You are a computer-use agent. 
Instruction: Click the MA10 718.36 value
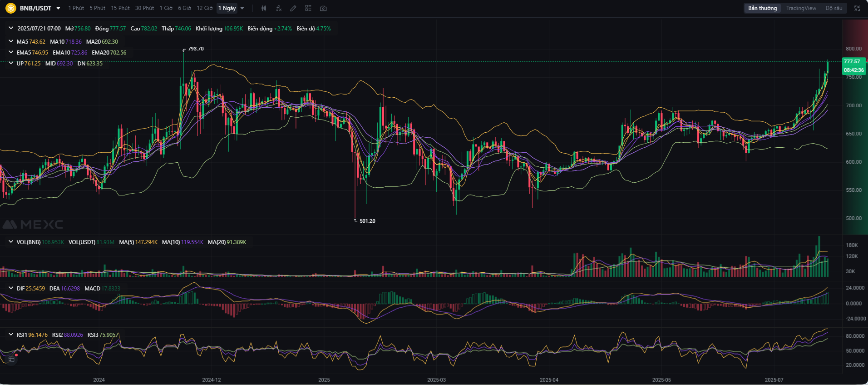pos(66,41)
